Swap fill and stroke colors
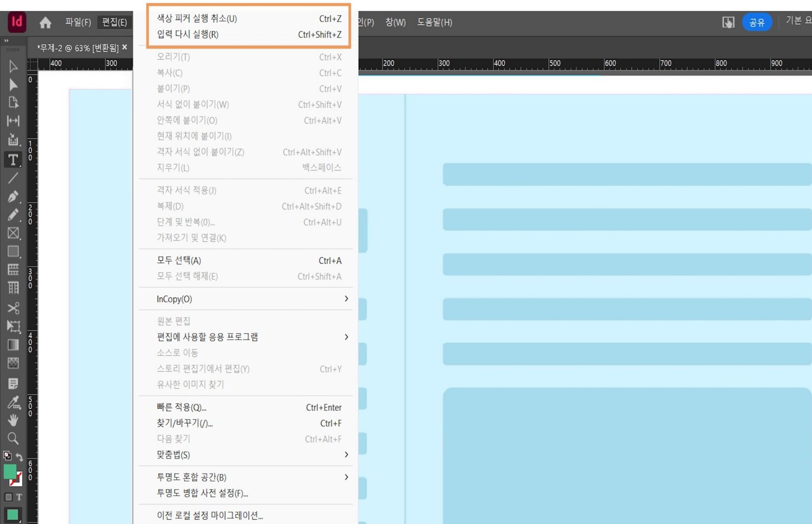 [19, 456]
